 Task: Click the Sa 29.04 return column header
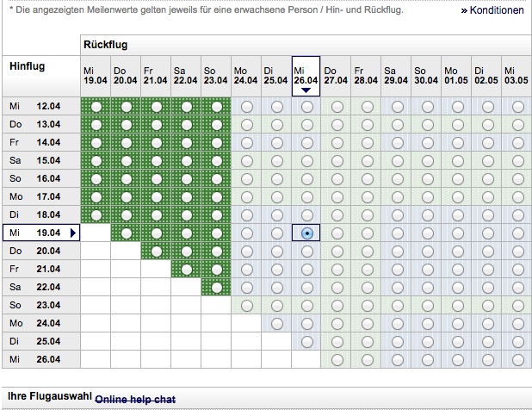(x=397, y=75)
